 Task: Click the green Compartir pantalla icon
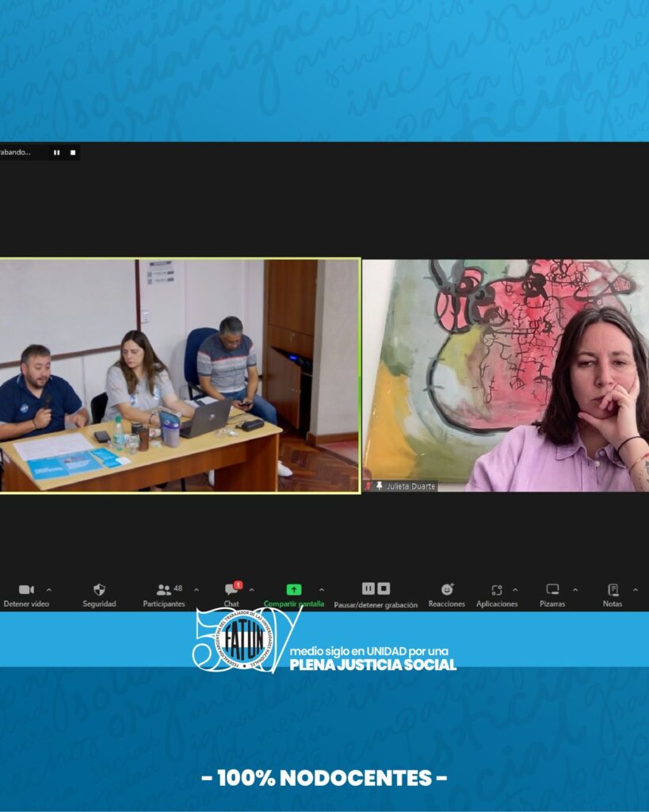tap(294, 590)
